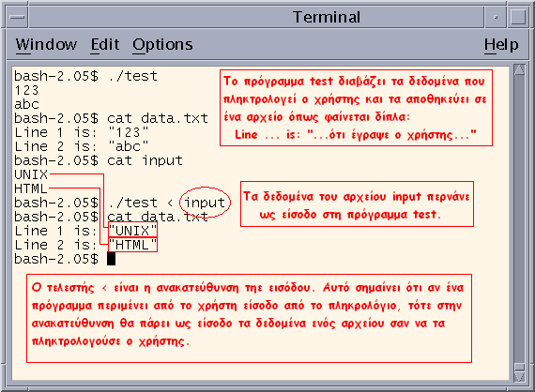The image size is (535, 392).
Task: Click the word "input" in "./test < input"
Action: [x=205, y=203]
